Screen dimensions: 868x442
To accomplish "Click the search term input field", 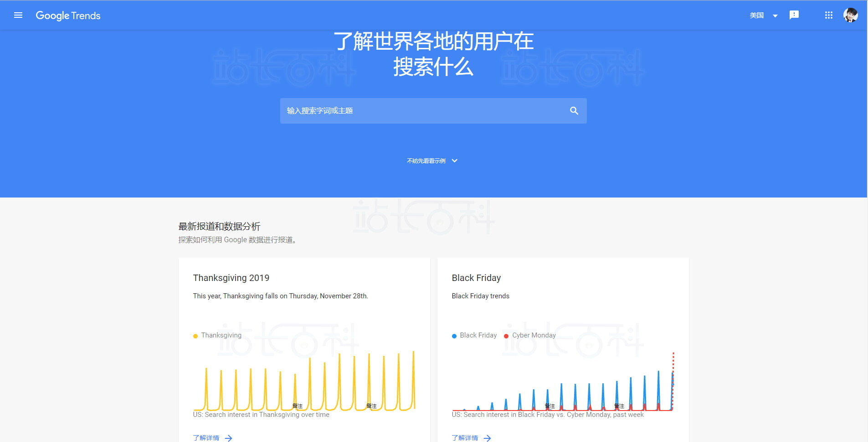I will click(x=433, y=111).
